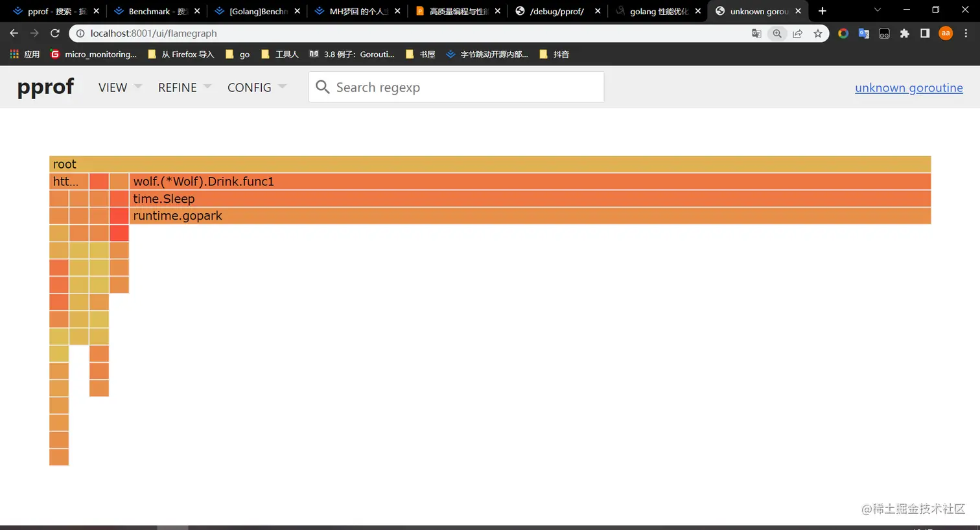Screen dimensions: 980x530
Task: Open the orange profile avatar
Action: point(946,33)
